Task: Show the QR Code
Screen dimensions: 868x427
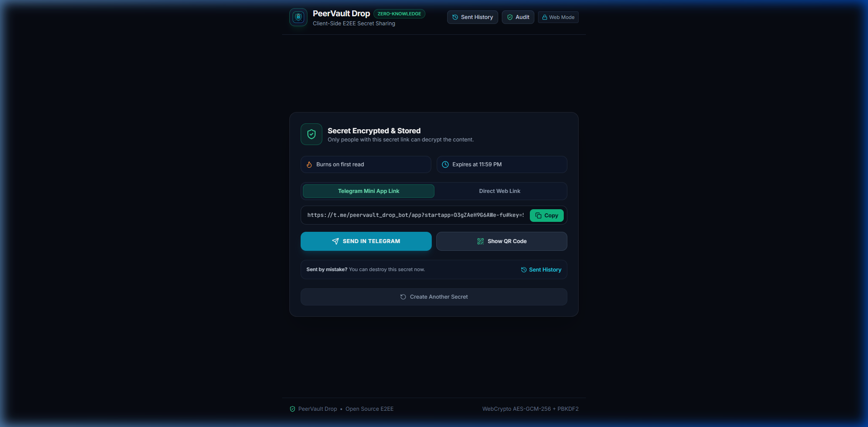Action: tap(502, 241)
